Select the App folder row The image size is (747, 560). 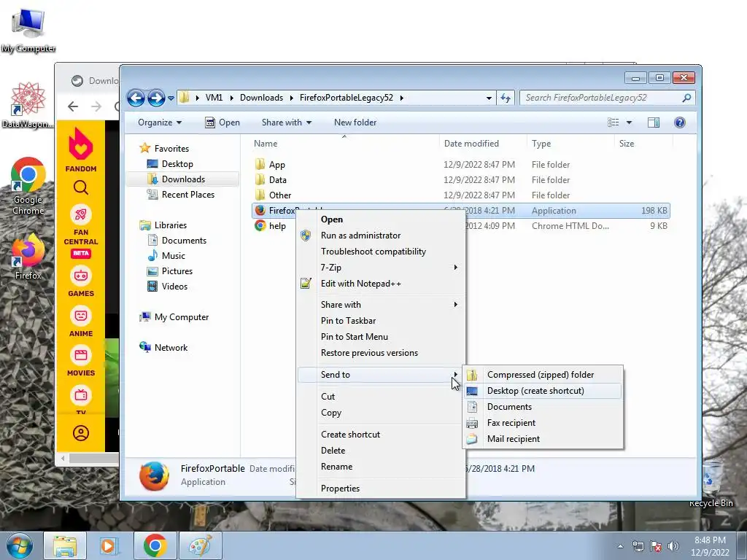[460, 165]
